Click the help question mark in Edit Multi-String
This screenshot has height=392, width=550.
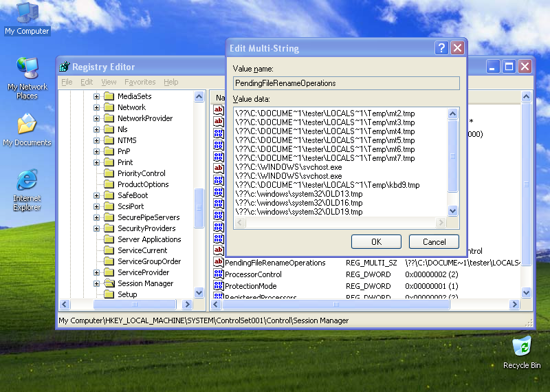tap(441, 47)
